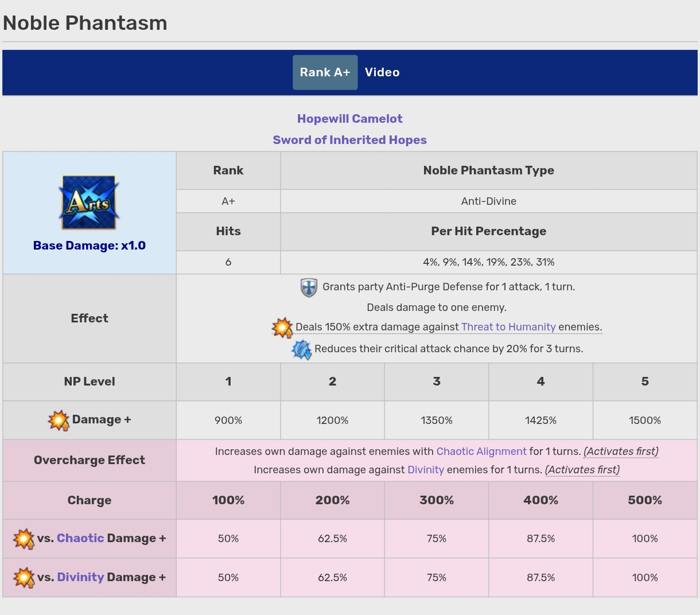Click the Effect row header cell

pyautogui.click(x=90, y=318)
